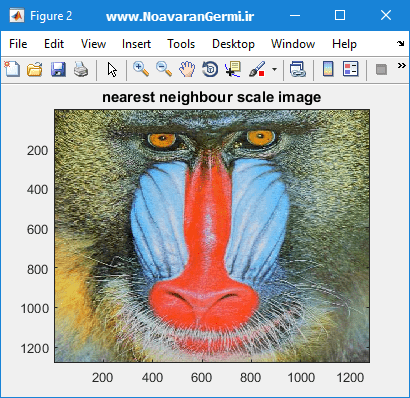Viewport: 410px width, 398px height.
Task: Select the Pan hand tool
Action: (187, 69)
